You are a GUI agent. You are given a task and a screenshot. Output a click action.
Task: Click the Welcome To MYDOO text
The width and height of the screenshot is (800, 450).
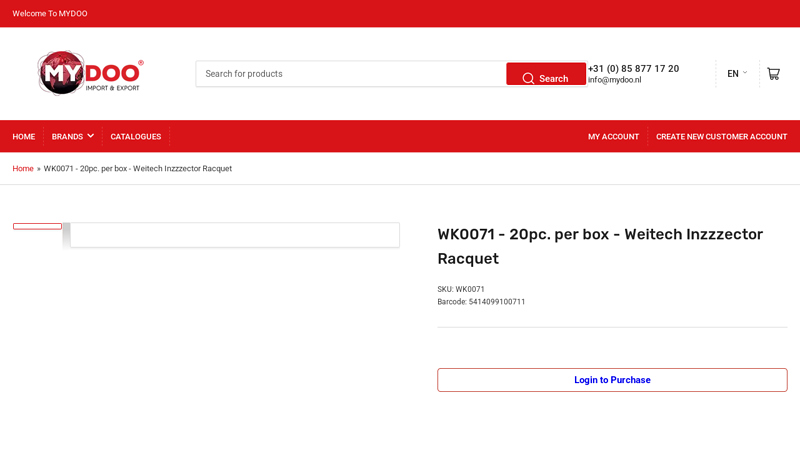click(49, 13)
